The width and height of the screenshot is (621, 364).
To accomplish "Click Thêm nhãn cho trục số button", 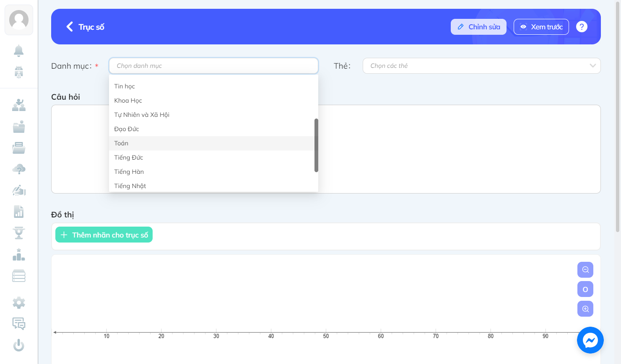I will click(104, 235).
